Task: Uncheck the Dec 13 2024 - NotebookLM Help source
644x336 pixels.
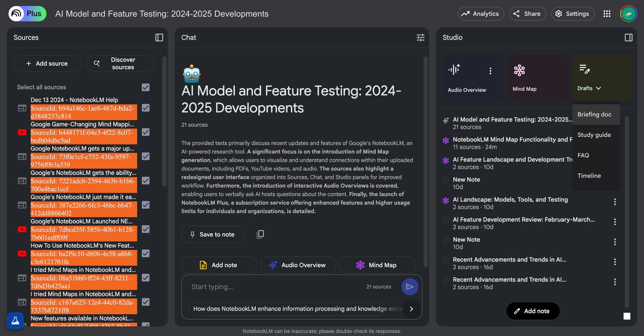Action: [x=146, y=108]
